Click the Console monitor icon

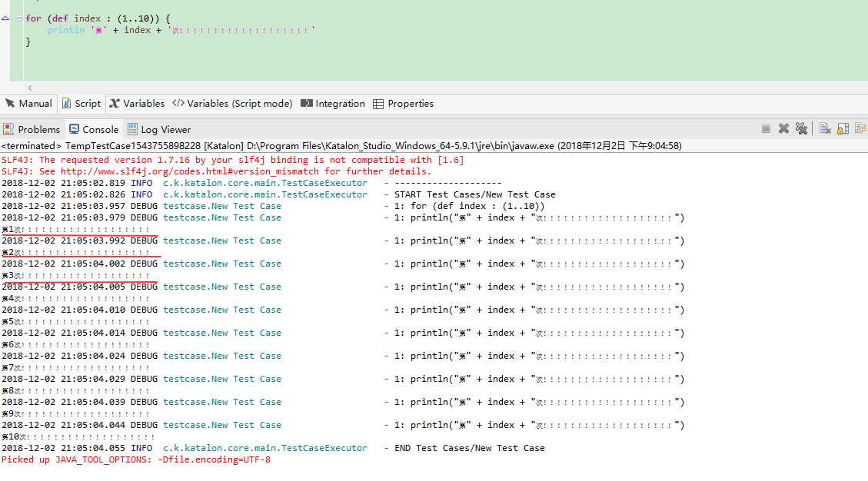pyautogui.click(x=74, y=130)
